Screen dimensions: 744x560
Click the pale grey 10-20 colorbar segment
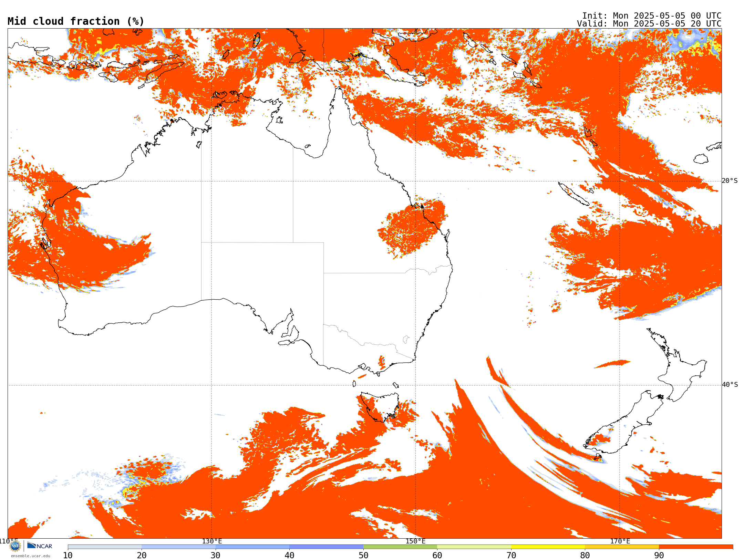point(105,547)
